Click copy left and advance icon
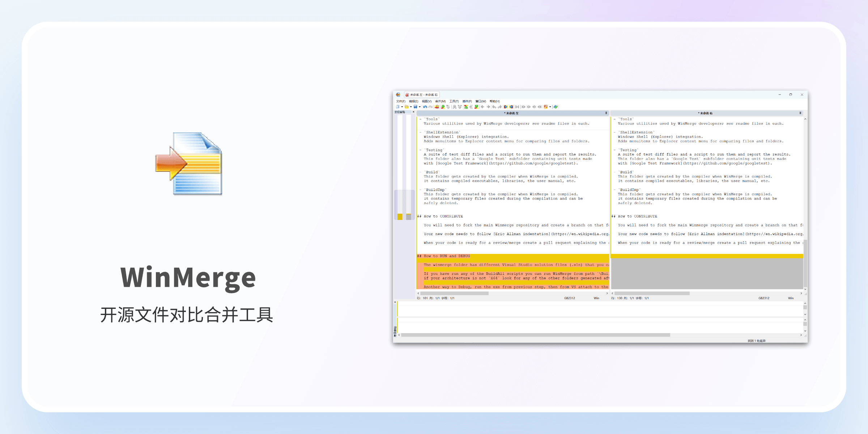 tap(499, 107)
